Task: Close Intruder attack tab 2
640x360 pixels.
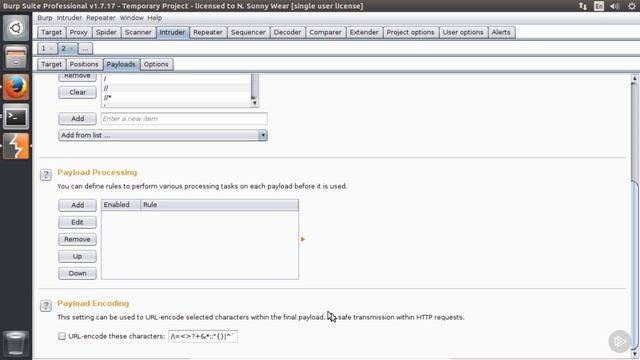Action: point(71,49)
